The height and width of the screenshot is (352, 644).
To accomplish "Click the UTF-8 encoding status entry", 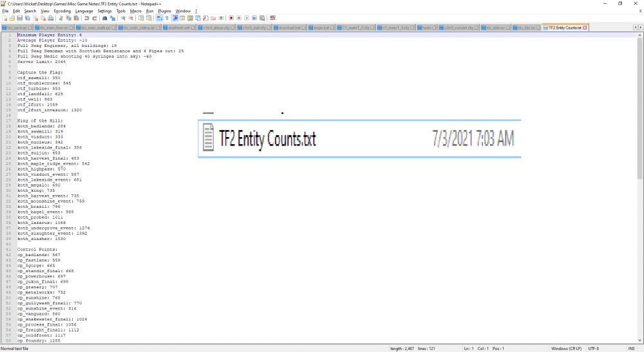I will 594,348.
